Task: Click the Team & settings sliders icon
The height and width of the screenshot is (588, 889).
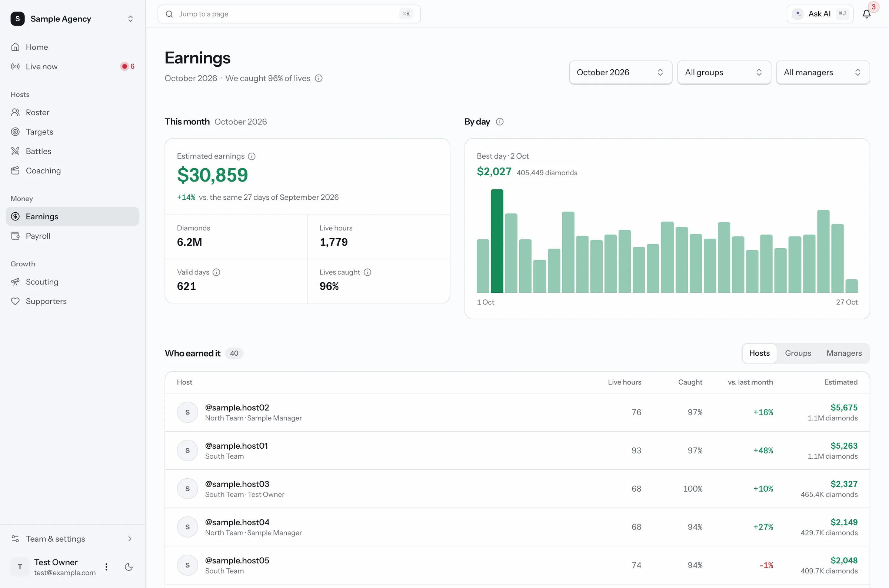Action: 15,539
